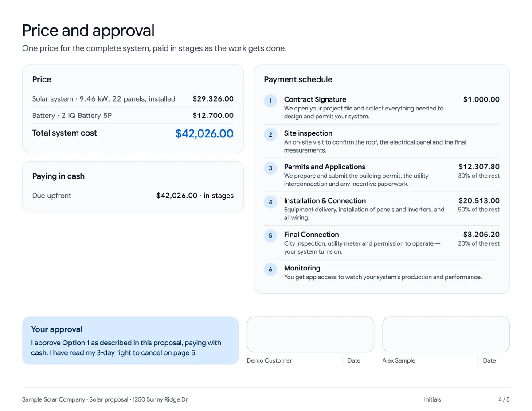532x411 pixels.
Task: Click the 'Final Connection' step title
Action: [x=311, y=235]
